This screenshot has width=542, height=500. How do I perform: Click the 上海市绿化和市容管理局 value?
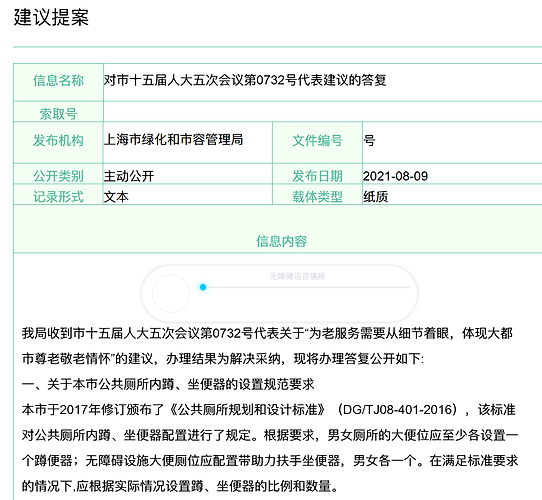click(173, 140)
